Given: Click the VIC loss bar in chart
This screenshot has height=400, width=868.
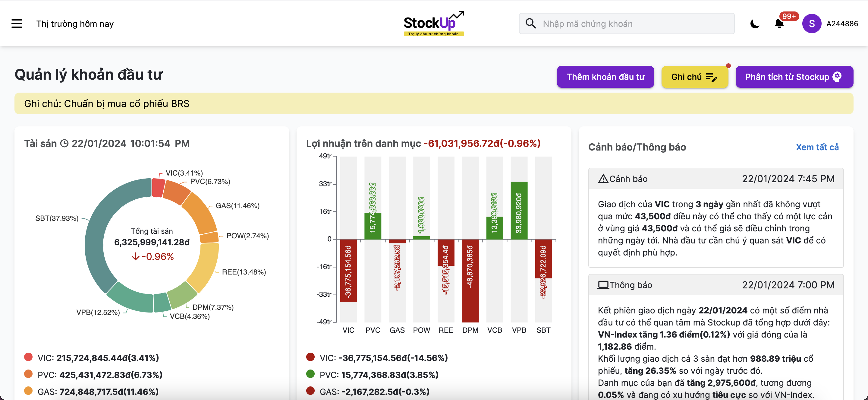Looking at the screenshot, I should (348, 271).
